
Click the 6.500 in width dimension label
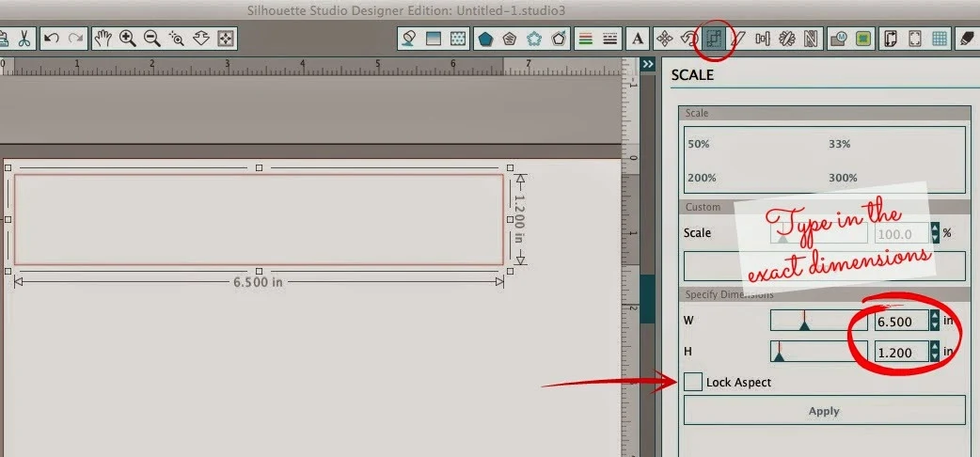click(x=258, y=282)
